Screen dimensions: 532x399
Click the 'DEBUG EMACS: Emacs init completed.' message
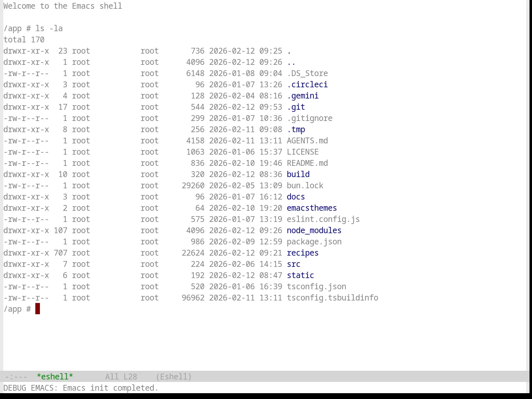(81, 388)
